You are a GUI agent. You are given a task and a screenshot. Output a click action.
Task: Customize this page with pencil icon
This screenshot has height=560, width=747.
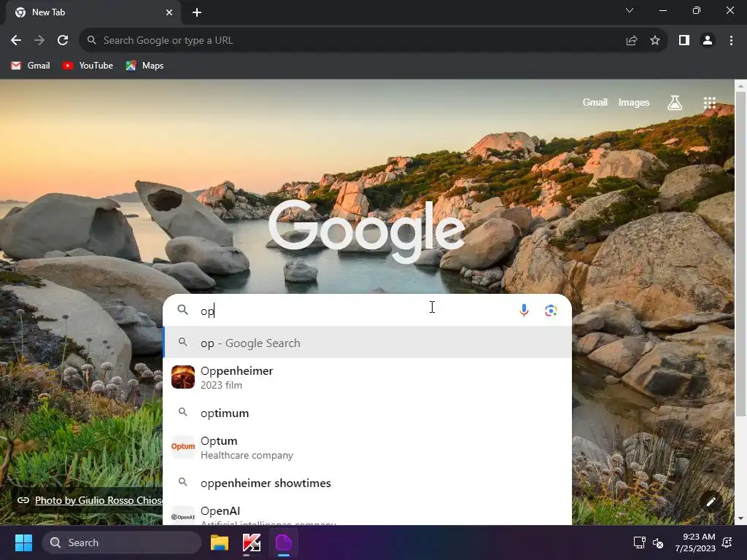(x=711, y=502)
